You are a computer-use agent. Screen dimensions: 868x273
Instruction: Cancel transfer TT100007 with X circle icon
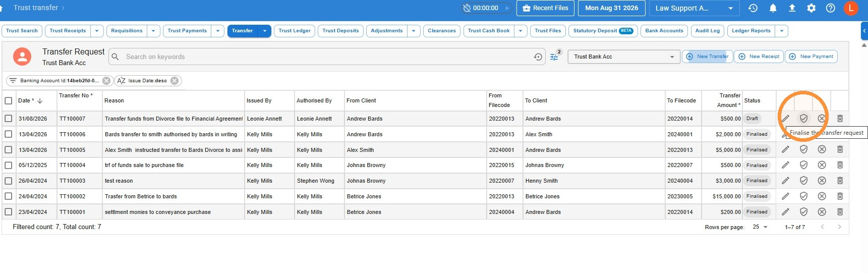pyautogui.click(x=822, y=119)
